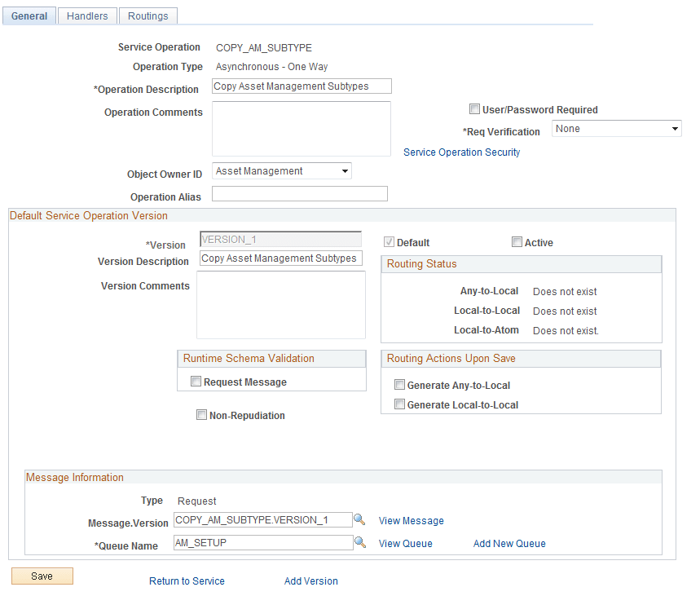Viewport: 700px width, 596px height.
Task: Open Add New Queue
Action: [508, 543]
